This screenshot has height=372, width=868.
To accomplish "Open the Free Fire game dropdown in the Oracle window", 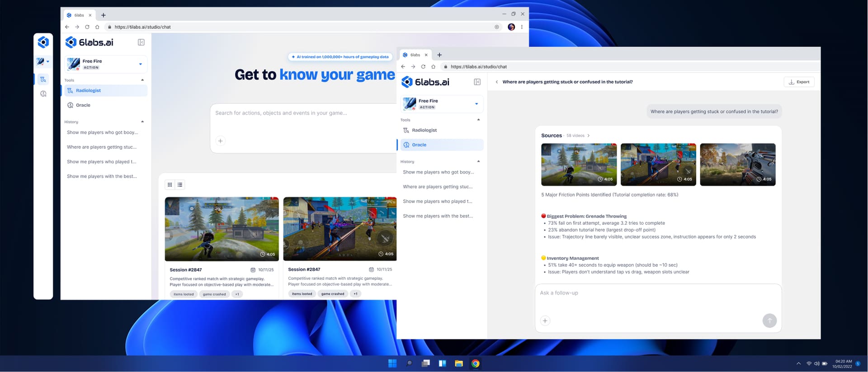I will coord(442,104).
